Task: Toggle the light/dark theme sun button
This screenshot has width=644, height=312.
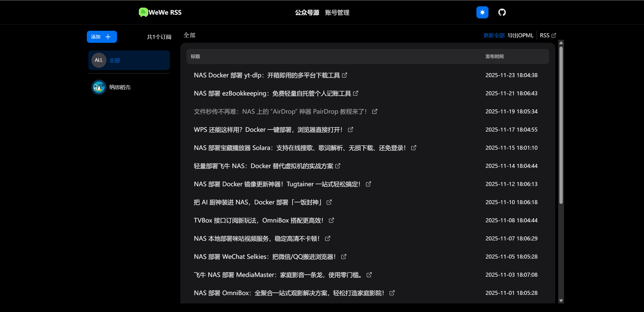Action: pyautogui.click(x=482, y=12)
